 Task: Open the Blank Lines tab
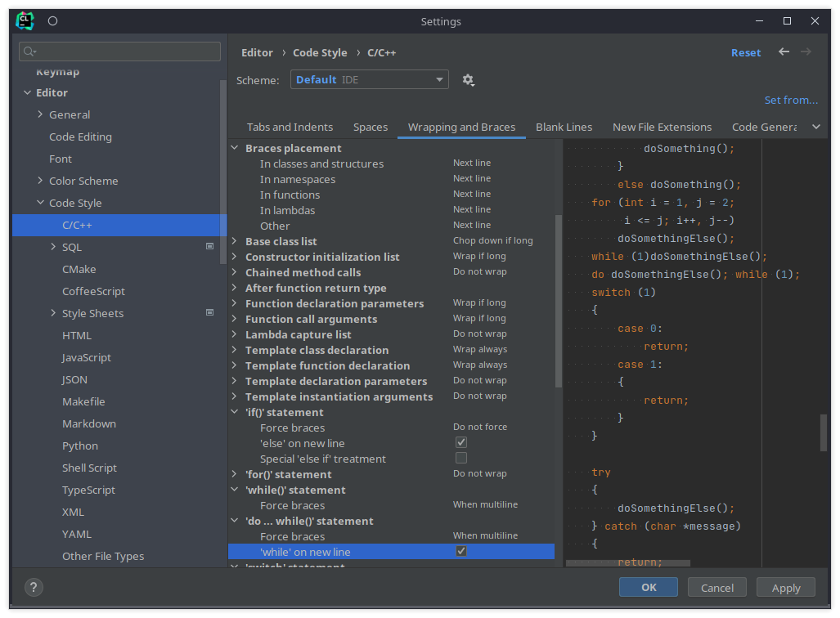[x=564, y=127]
